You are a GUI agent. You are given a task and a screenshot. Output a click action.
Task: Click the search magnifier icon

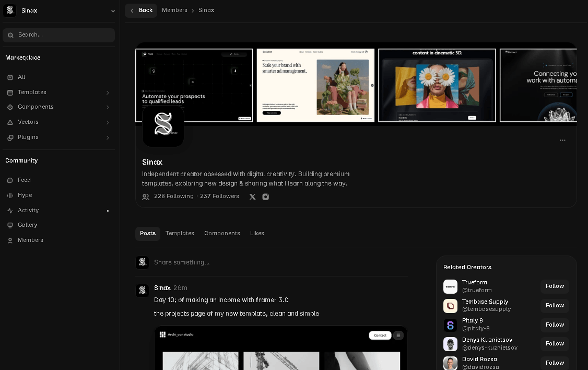(x=10, y=35)
